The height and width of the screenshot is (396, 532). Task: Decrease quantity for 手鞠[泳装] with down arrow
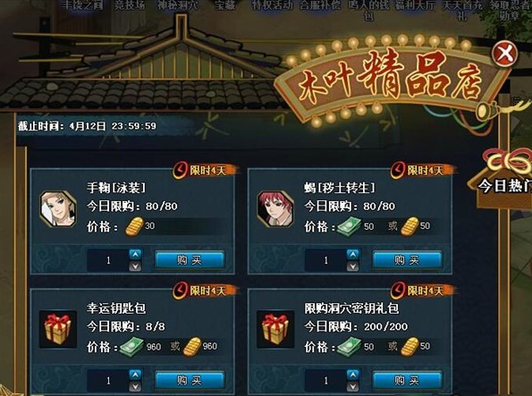click(x=135, y=266)
